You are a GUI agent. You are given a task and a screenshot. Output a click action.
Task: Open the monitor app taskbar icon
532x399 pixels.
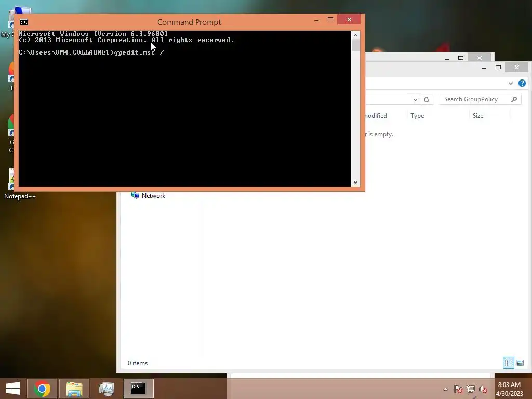[106, 389]
